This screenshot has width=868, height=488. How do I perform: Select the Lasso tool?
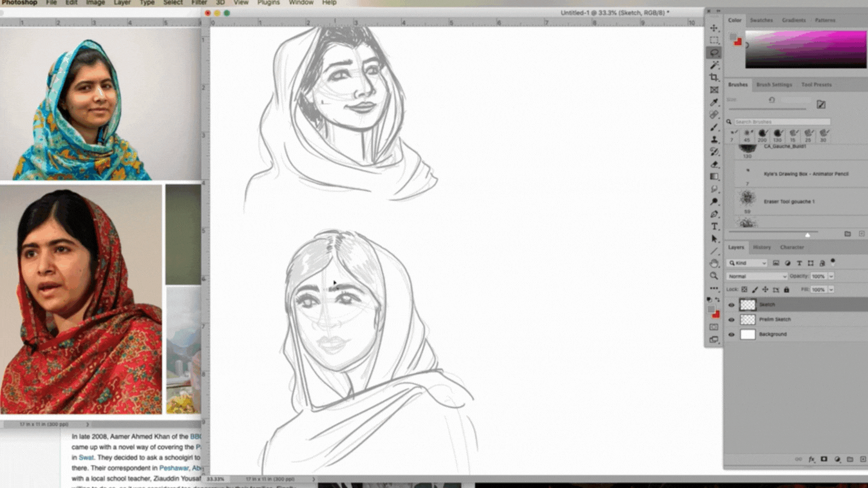point(714,52)
